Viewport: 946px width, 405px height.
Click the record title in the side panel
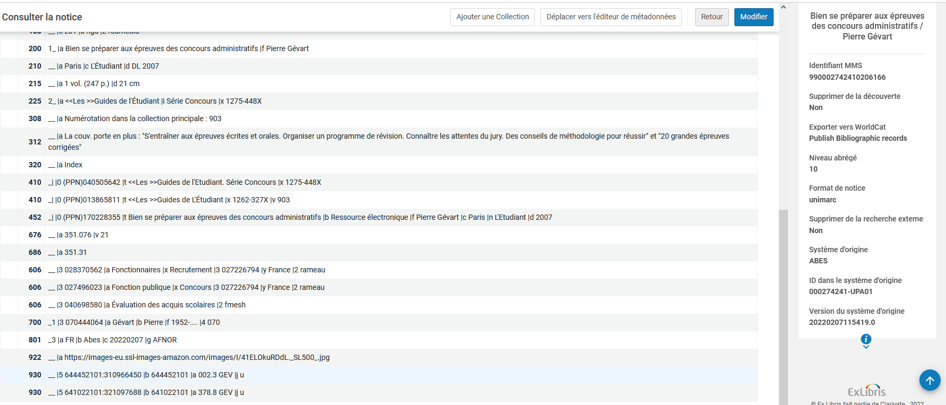866,26
